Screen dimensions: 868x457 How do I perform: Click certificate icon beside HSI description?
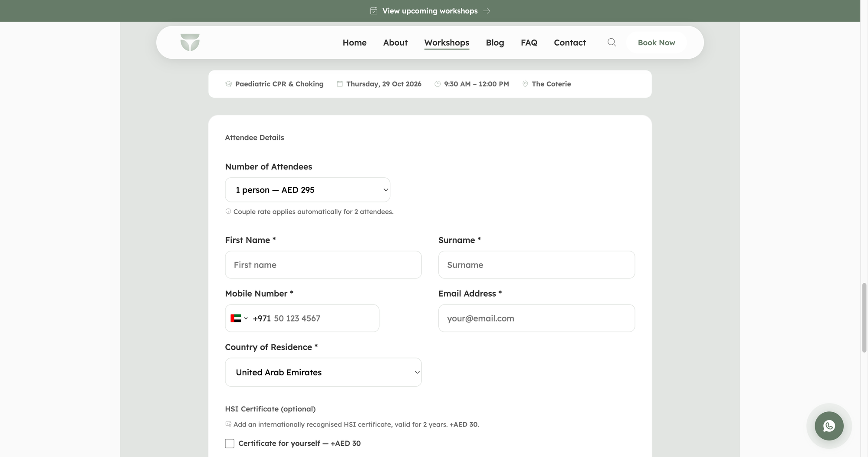coord(228,424)
